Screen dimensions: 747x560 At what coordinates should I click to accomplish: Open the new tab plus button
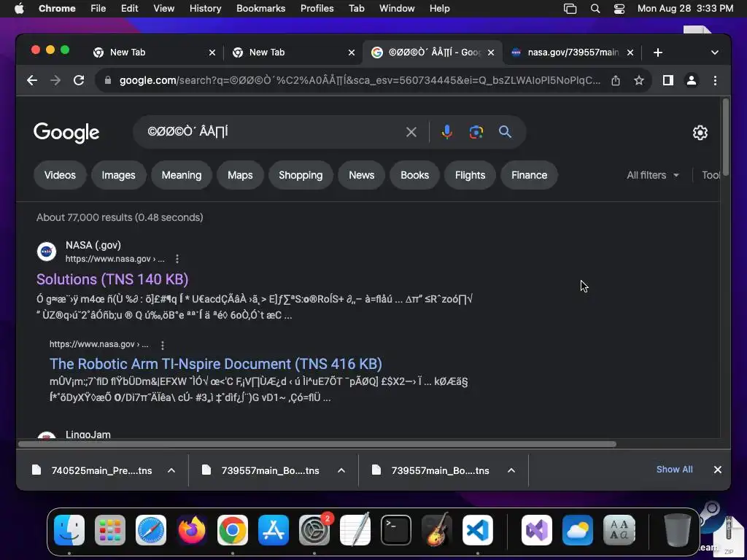click(x=658, y=52)
